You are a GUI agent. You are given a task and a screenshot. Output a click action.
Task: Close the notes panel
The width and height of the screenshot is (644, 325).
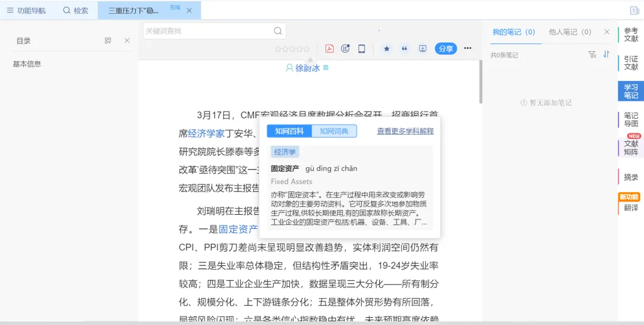coord(606,32)
